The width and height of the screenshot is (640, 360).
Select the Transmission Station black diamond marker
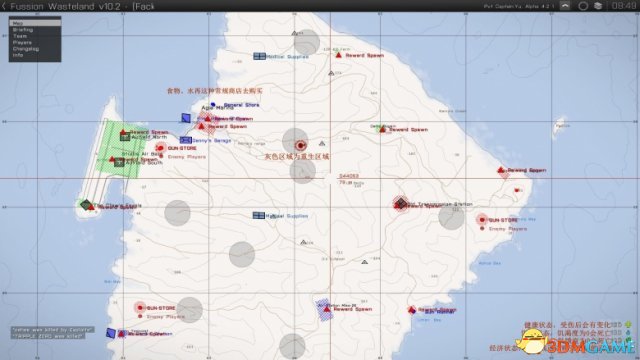(x=401, y=202)
